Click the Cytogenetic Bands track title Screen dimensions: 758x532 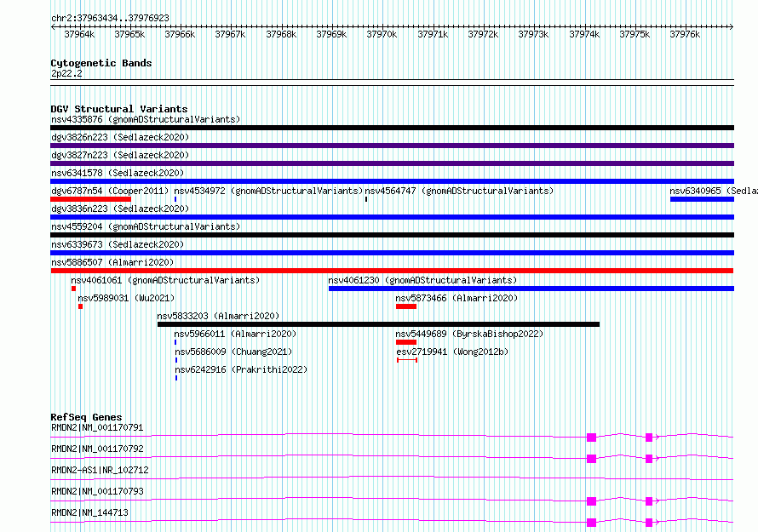101,63
